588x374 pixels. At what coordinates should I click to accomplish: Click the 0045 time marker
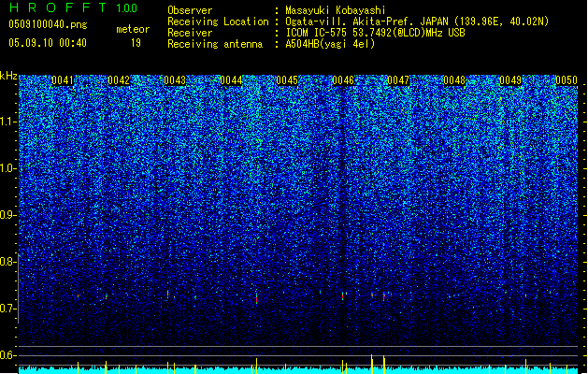[x=287, y=80]
